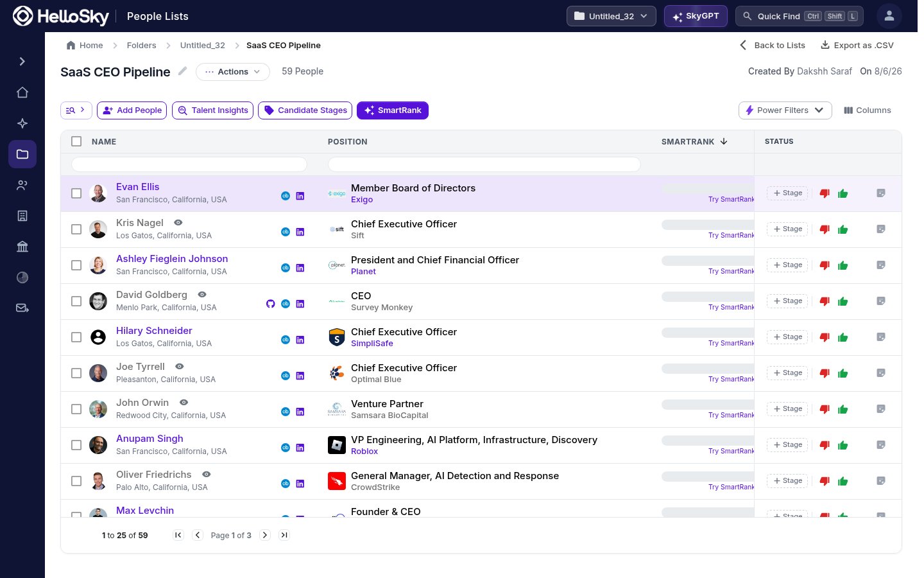
Task: Click the purple SmartRank button
Action: [x=393, y=110]
